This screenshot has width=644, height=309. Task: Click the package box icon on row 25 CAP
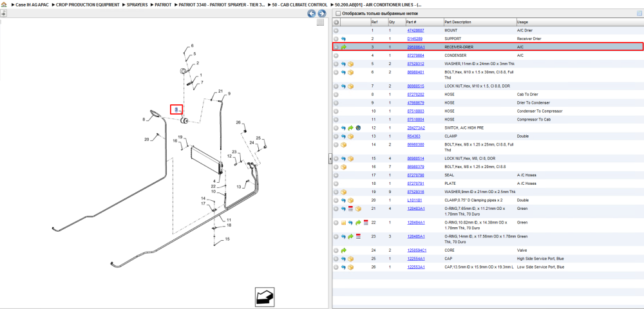click(351, 259)
